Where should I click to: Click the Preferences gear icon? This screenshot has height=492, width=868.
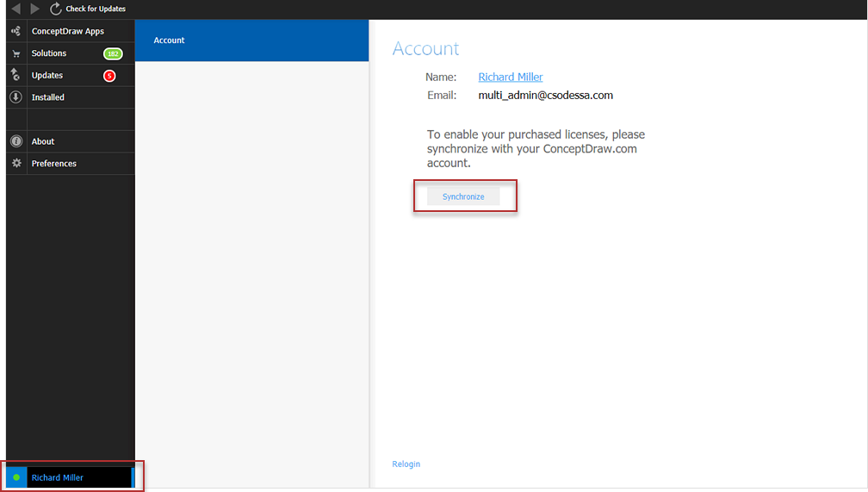16,163
